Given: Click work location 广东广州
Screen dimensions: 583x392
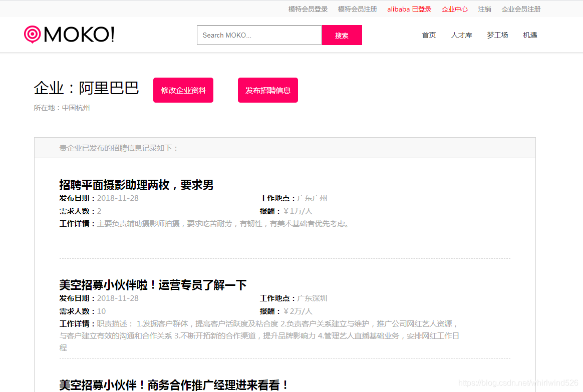Looking at the screenshot, I should click(x=313, y=198).
